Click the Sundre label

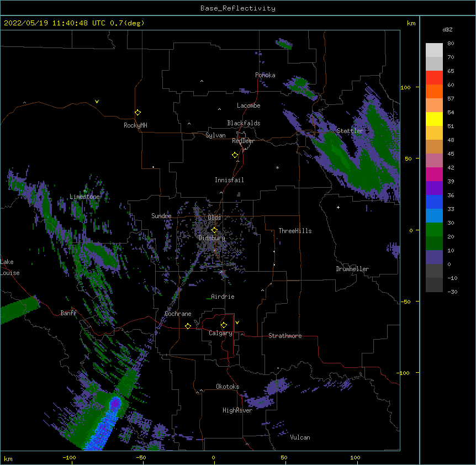tap(161, 216)
